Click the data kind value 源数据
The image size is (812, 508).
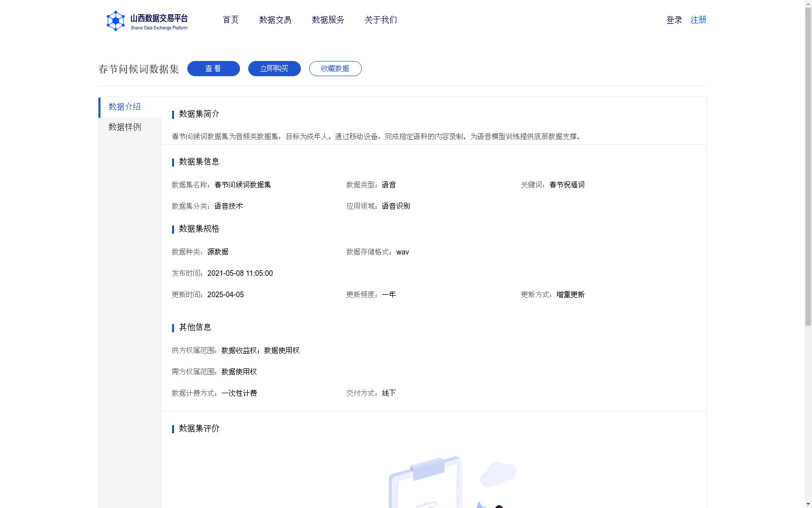tap(218, 252)
